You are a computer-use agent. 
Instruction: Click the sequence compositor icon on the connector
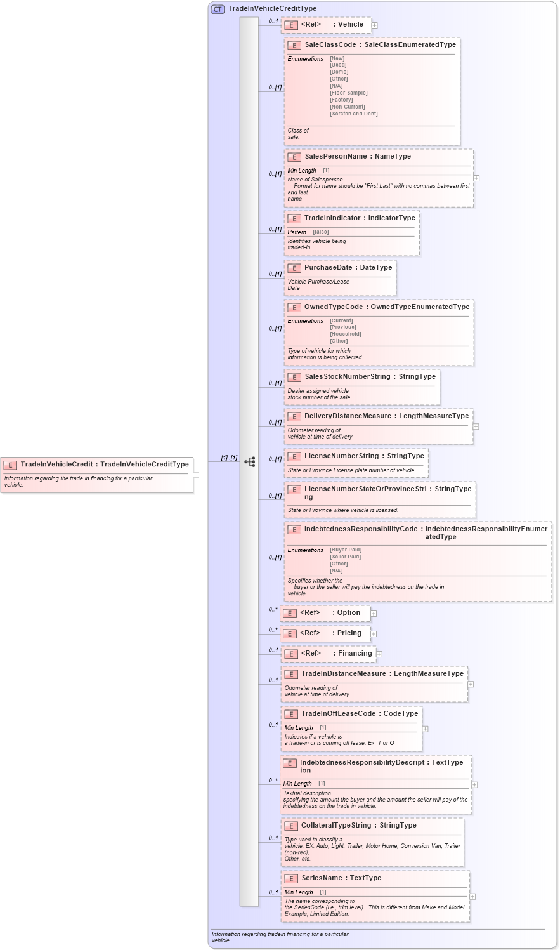[251, 462]
